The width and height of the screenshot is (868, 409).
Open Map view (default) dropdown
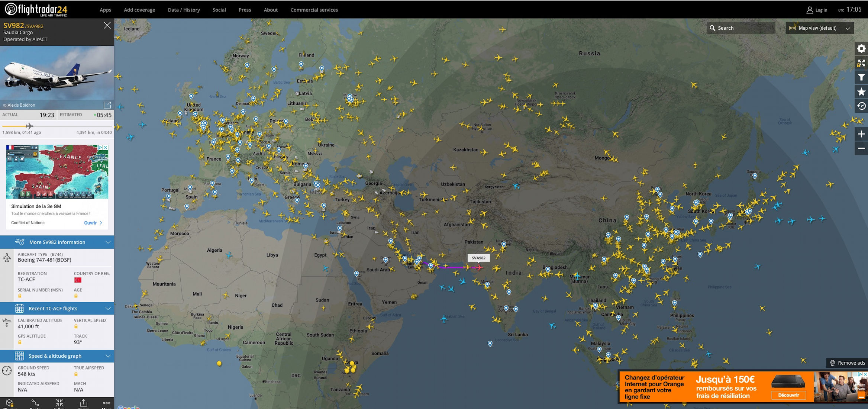(819, 28)
